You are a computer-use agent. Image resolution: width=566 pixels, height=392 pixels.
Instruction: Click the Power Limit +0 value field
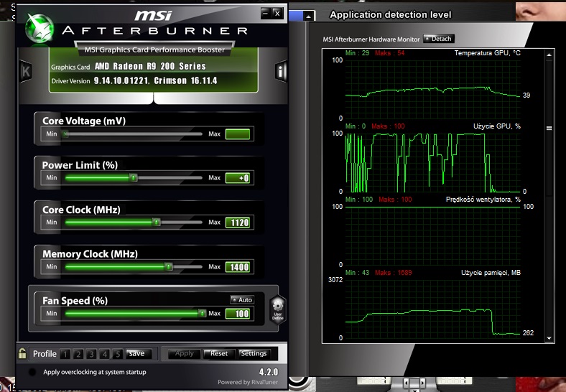(x=238, y=178)
